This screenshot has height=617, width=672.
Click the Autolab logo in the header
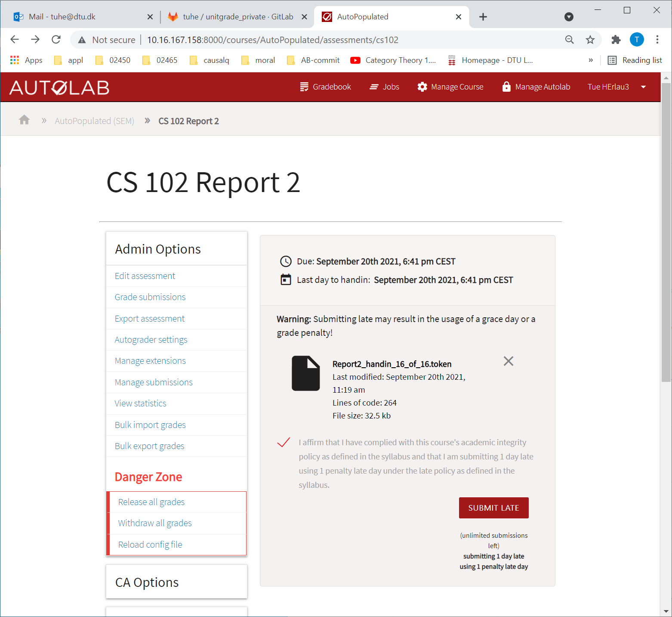pyautogui.click(x=59, y=87)
